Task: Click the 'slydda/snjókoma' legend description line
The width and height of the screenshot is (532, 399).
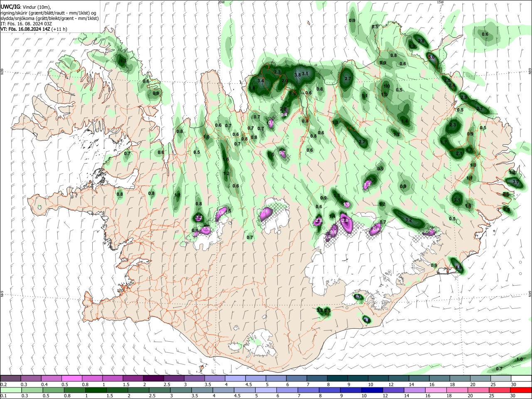Action: tap(49, 18)
